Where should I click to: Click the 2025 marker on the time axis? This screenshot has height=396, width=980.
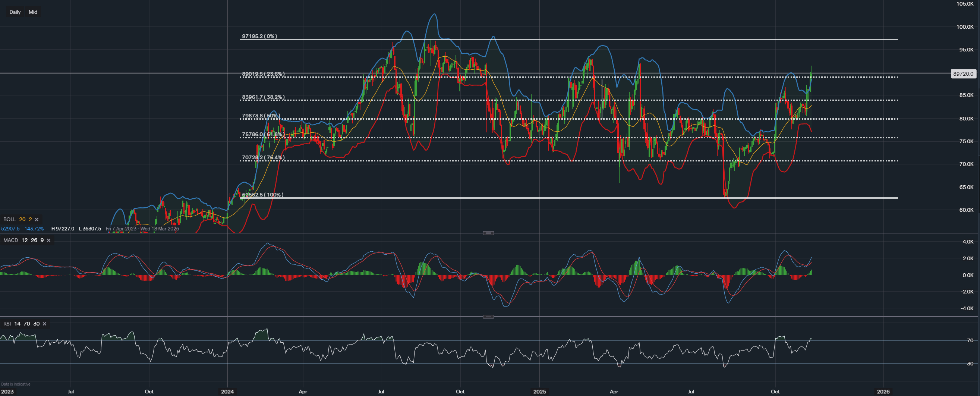coord(539,392)
